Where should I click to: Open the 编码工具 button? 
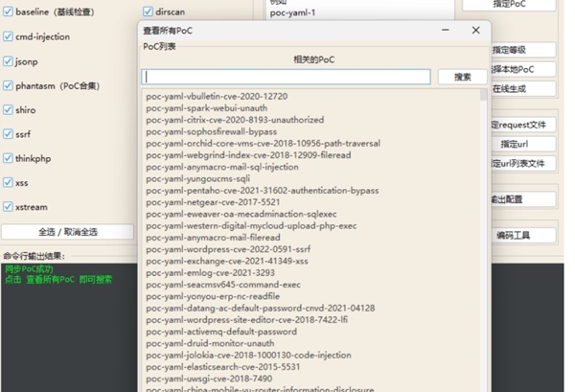coord(523,236)
